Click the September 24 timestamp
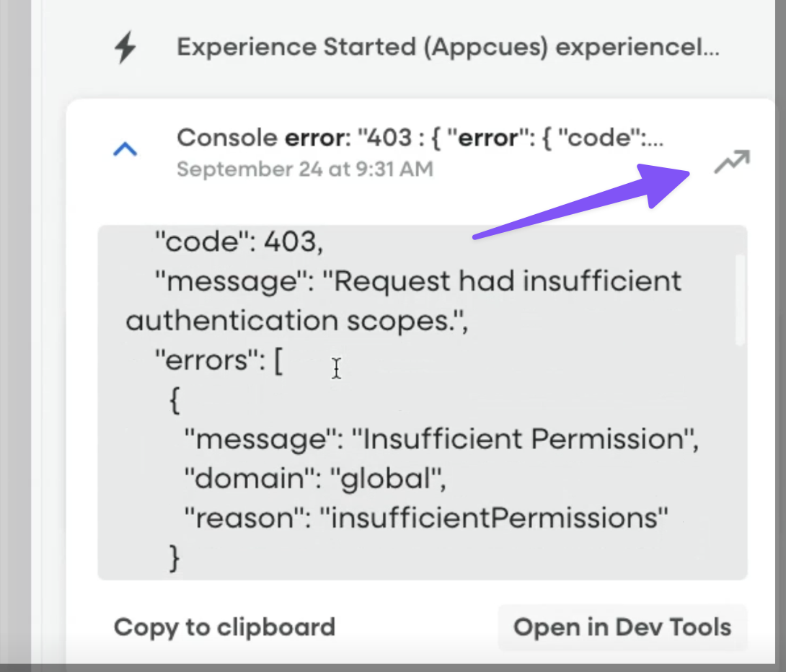Viewport: 786px width, 672px height. coord(304,169)
